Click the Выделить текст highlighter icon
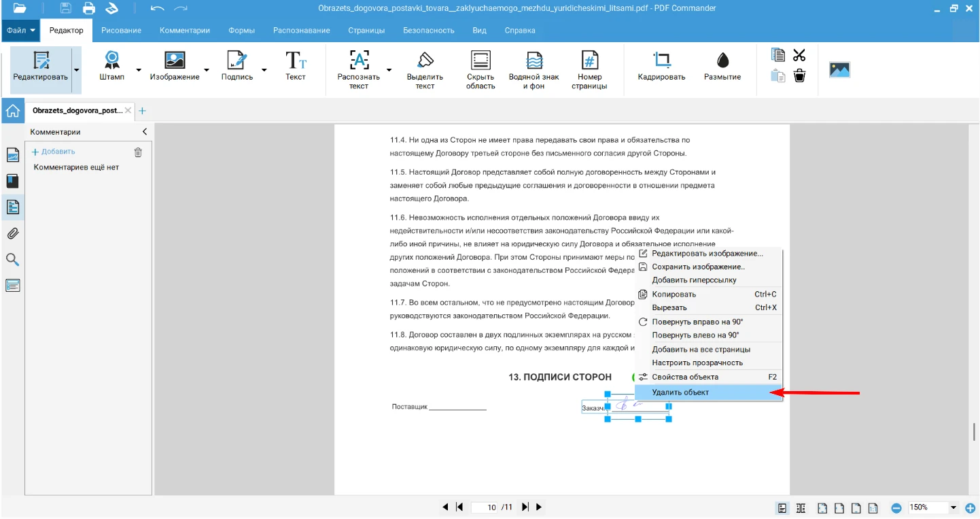Image resolution: width=980 pixels, height=519 pixels. pos(425,69)
